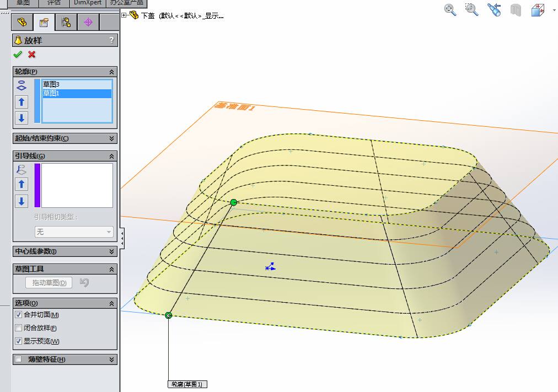Expand the 起始/结束约束 section

[x=112, y=138]
